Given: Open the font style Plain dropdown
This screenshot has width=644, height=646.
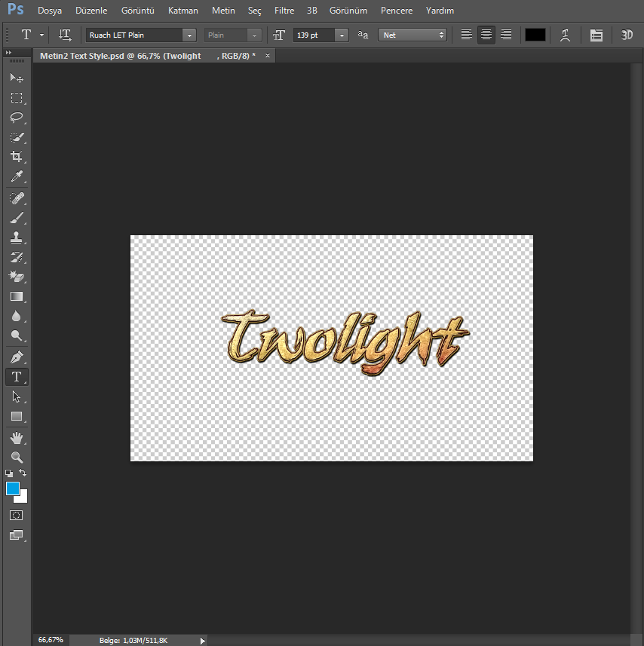Looking at the screenshot, I should pos(254,35).
